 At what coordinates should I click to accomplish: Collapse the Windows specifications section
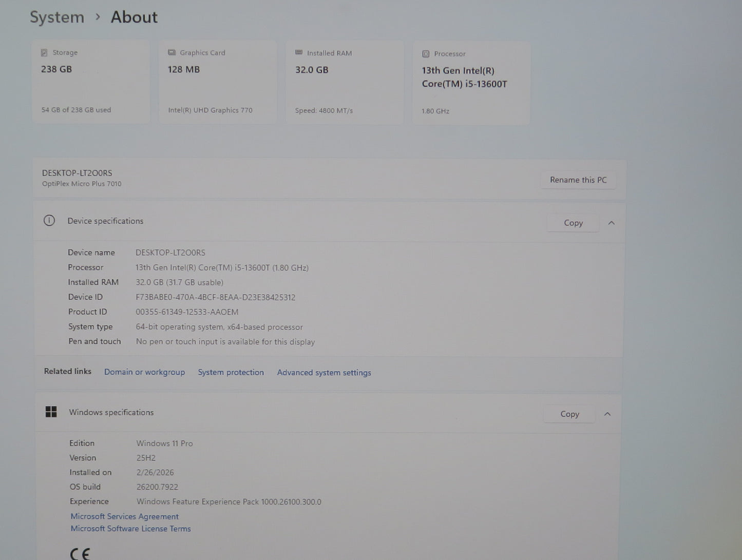(607, 414)
